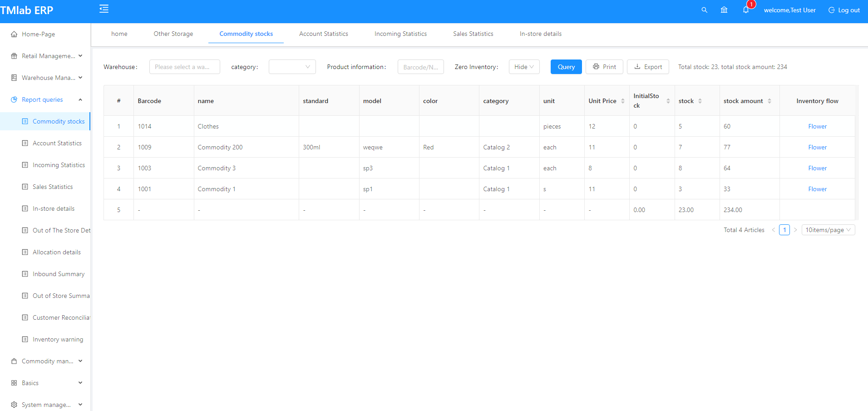Change items per page via the dropdown
The height and width of the screenshot is (411, 868).
[828, 229]
